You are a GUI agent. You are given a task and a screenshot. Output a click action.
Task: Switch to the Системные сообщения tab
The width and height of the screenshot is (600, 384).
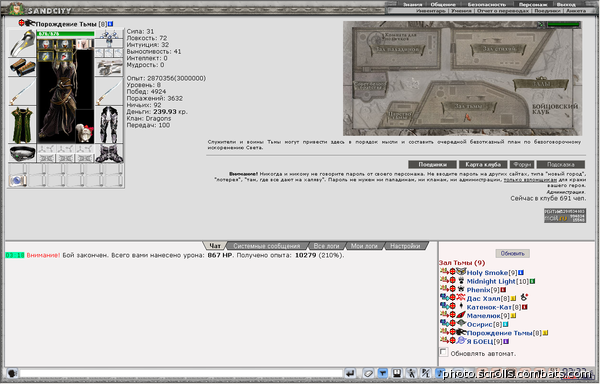click(x=267, y=246)
